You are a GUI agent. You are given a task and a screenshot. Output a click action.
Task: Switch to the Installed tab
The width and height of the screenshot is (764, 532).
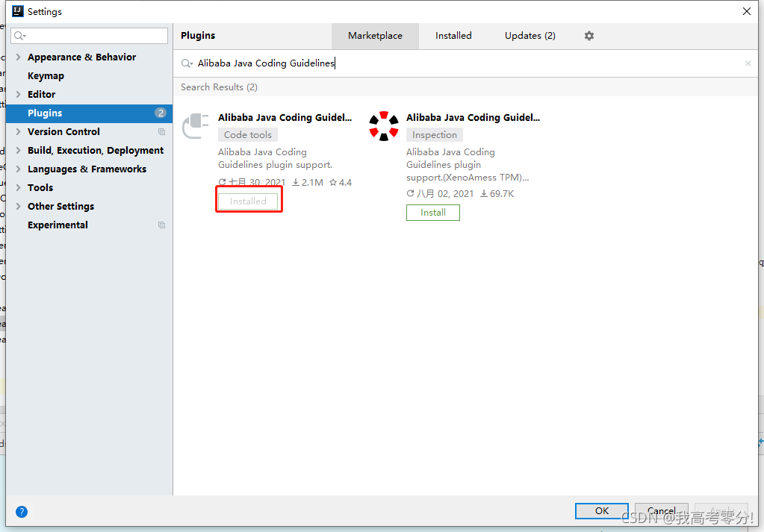point(453,36)
